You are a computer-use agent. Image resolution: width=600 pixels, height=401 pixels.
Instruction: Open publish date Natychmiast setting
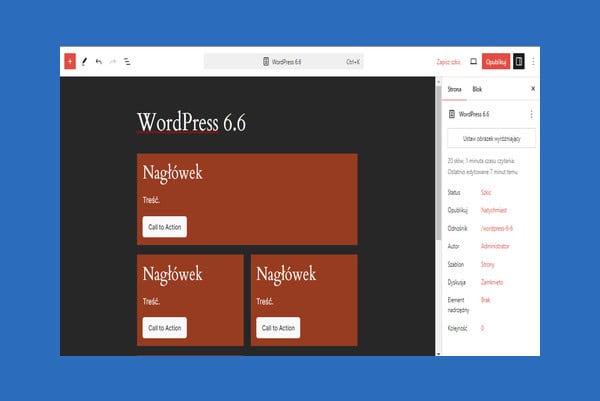click(494, 210)
